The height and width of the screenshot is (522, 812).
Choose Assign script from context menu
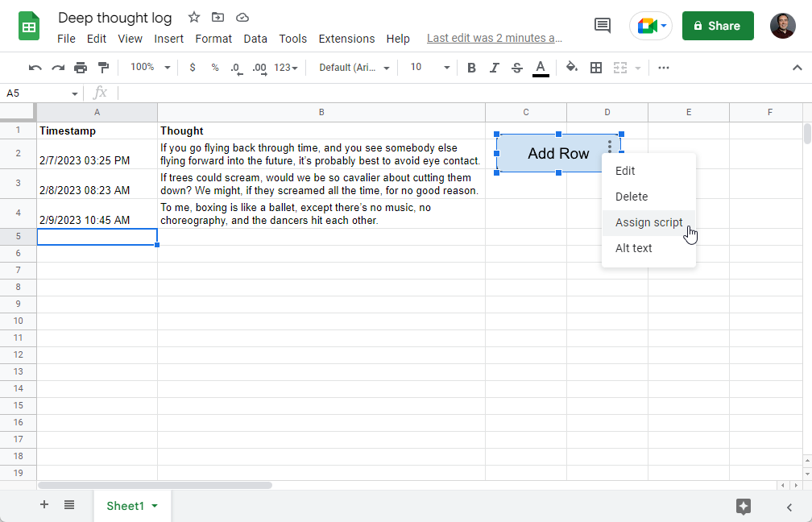click(x=648, y=222)
